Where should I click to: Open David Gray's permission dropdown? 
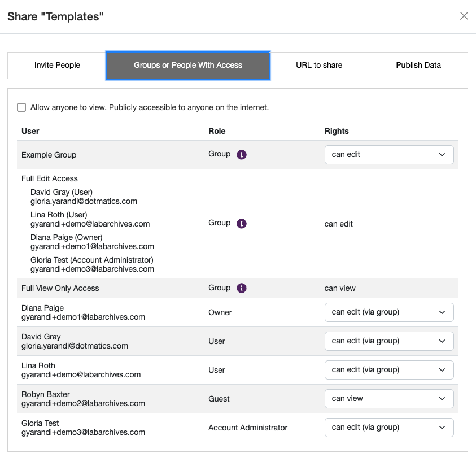point(389,341)
